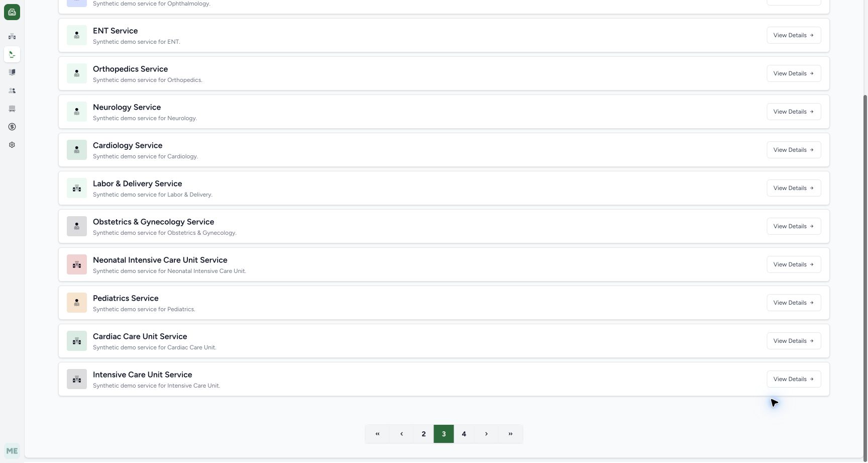868x463 pixels.
Task: View details for Neurology Service
Action: [794, 112]
